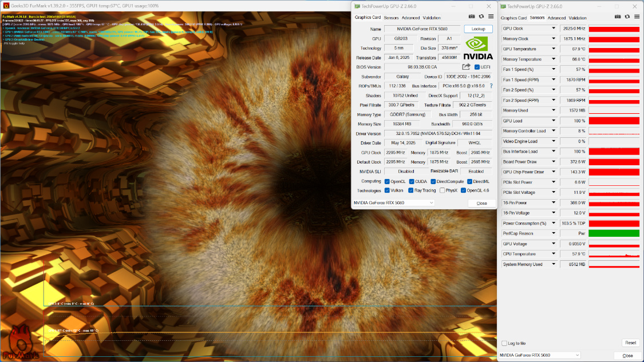Screen dimensions: 644x362
Task: Click the GPU name field NVIDIA GeForce RTX 5080
Action: (x=422, y=29)
